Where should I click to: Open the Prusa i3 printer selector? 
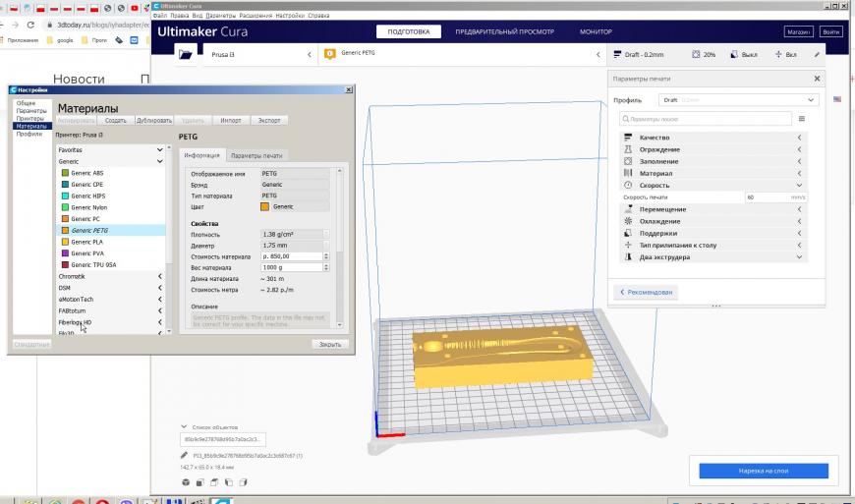[x=259, y=54]
